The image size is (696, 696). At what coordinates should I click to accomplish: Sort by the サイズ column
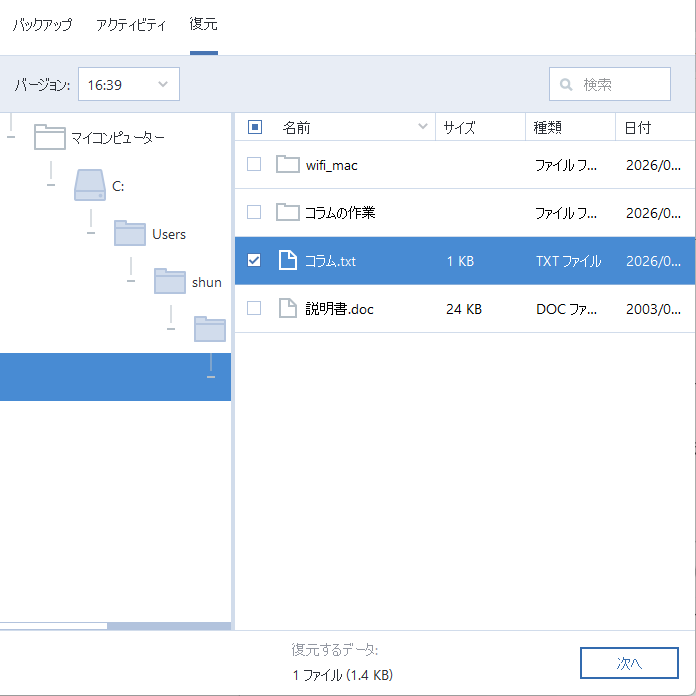(x=459, y=128)
